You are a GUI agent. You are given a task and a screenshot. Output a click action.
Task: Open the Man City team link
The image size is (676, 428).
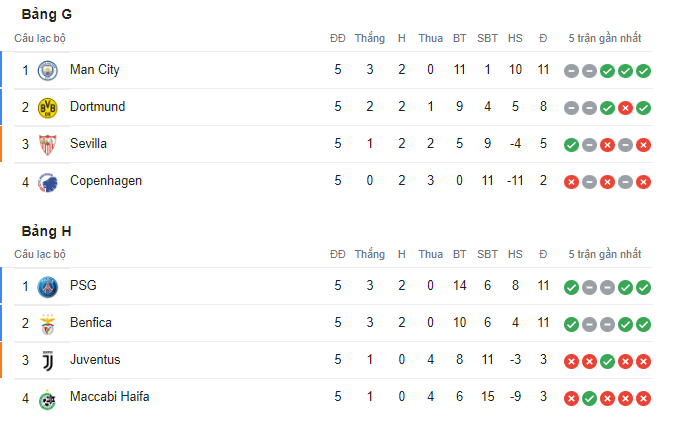(x=94, y=70)
